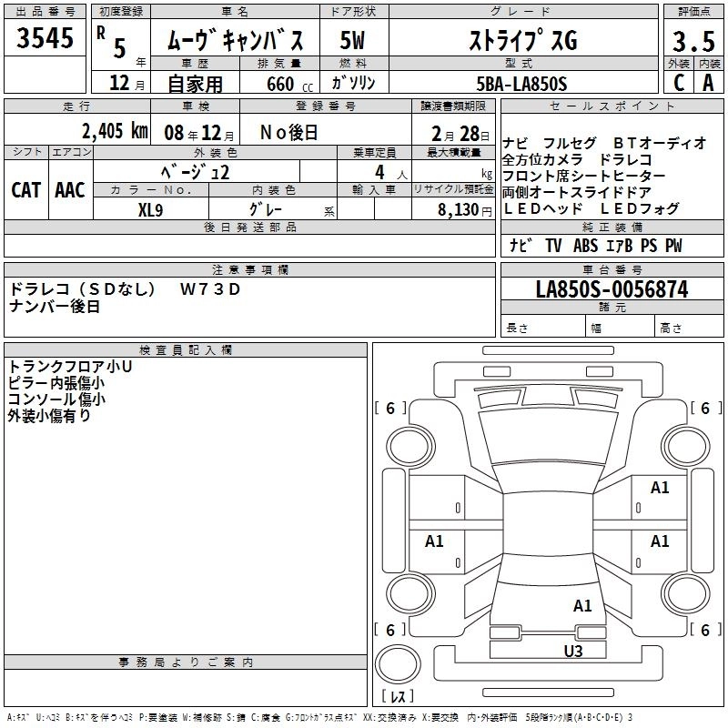
Task: Click the sales point LEDヘッド LEDフォグ
Action: (591, 208)
